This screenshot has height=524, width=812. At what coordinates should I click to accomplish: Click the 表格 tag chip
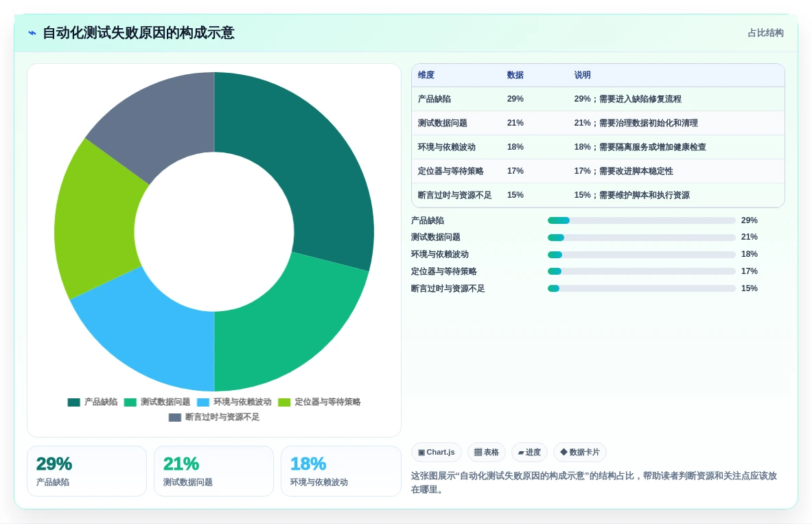click(486, 453)
